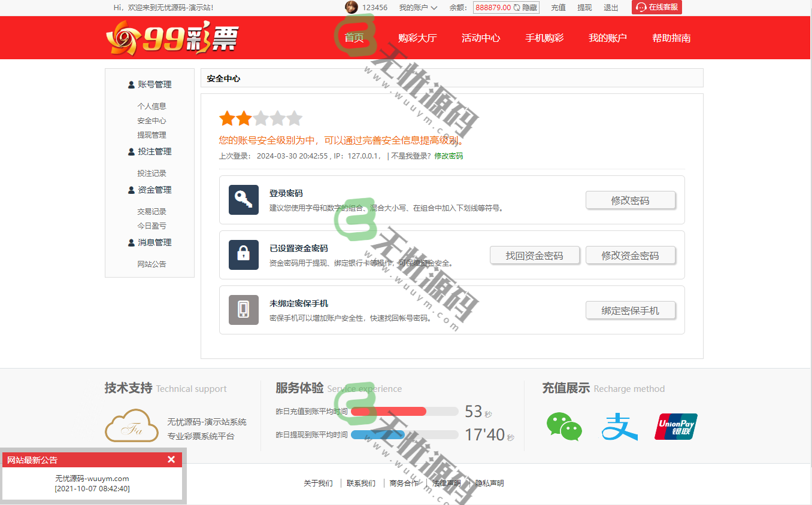The width and height of the screenshot is (812, 505).
Task: Close the 网站最新公告 popup
Action: tap(171, 460)
